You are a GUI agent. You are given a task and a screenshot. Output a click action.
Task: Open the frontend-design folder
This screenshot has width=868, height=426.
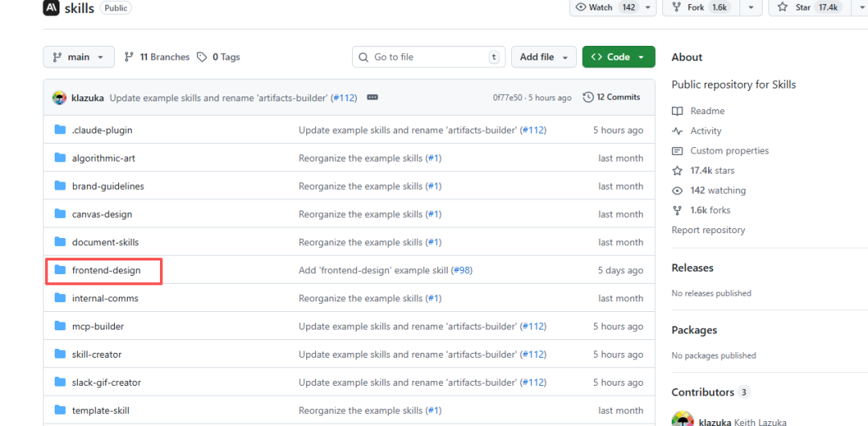point(106,271)
